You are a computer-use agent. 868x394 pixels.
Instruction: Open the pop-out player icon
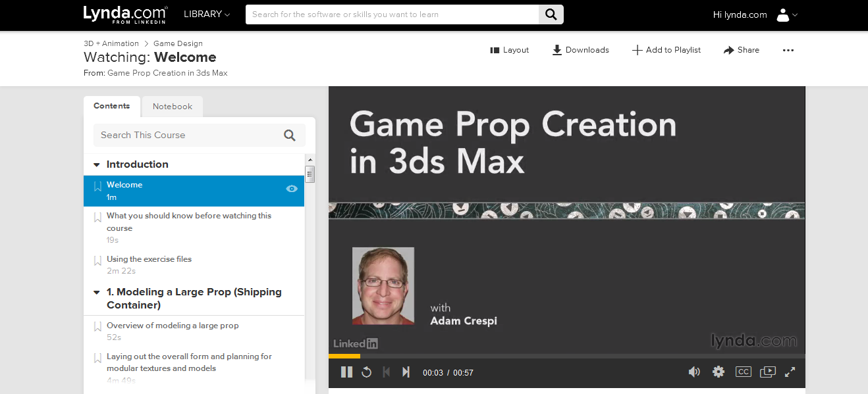pyautogui.click(x=767, y=372)
